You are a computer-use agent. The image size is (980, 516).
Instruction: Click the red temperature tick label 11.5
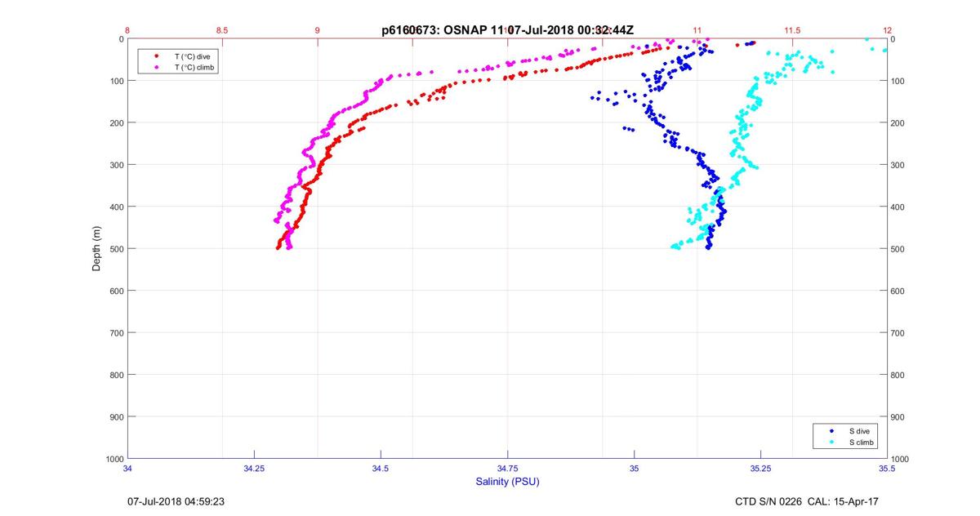[x=792, y=30]
